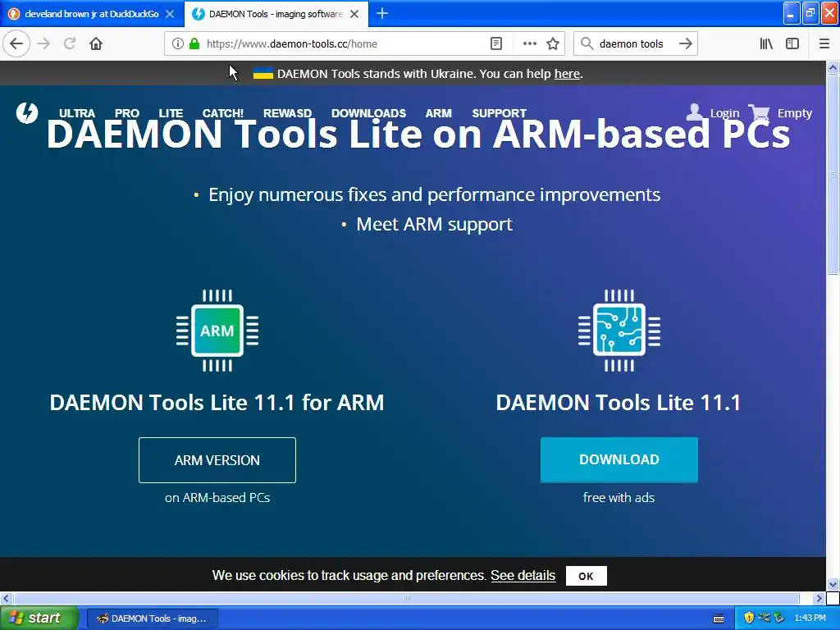Screen dimensions: 840x630
Task: Reload the page with the refresh icon
Action: pyautogui.click(x=70, y=44)
